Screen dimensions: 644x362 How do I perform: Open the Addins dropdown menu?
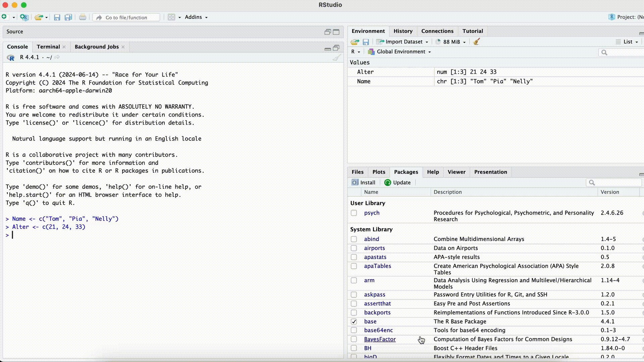pyautogui.click(x=196, y=17)
